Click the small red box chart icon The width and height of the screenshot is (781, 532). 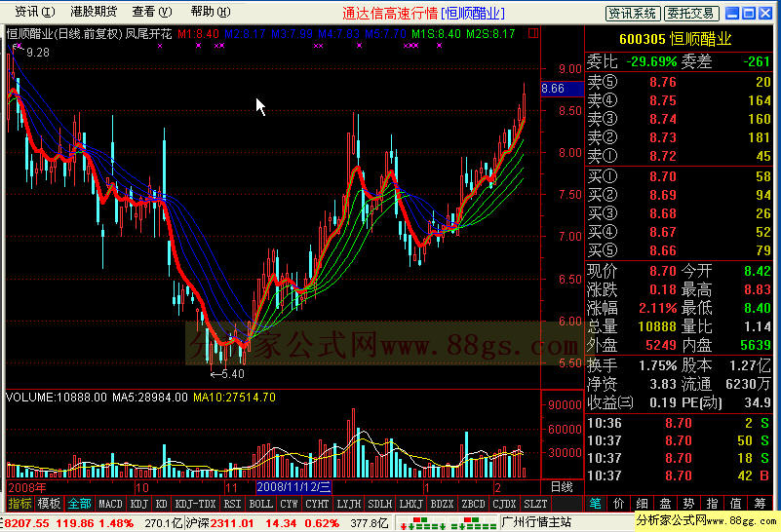(x=533, y=33)
